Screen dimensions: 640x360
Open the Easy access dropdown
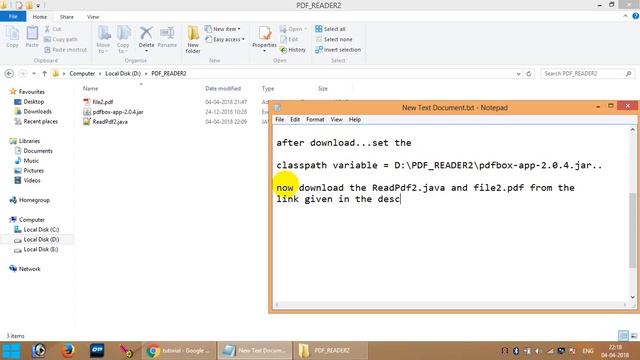point(224,39)
